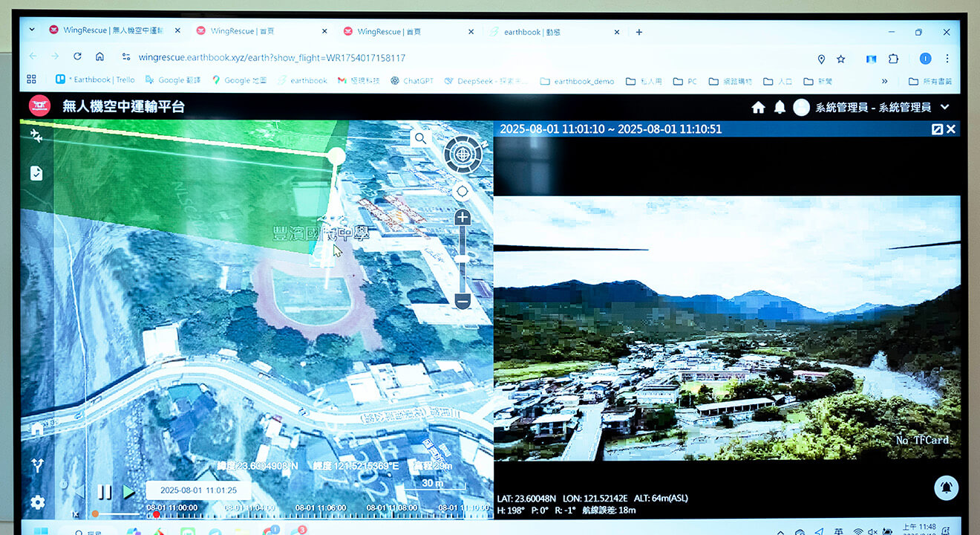Zoom out with the map minus button

pos(463,301)
